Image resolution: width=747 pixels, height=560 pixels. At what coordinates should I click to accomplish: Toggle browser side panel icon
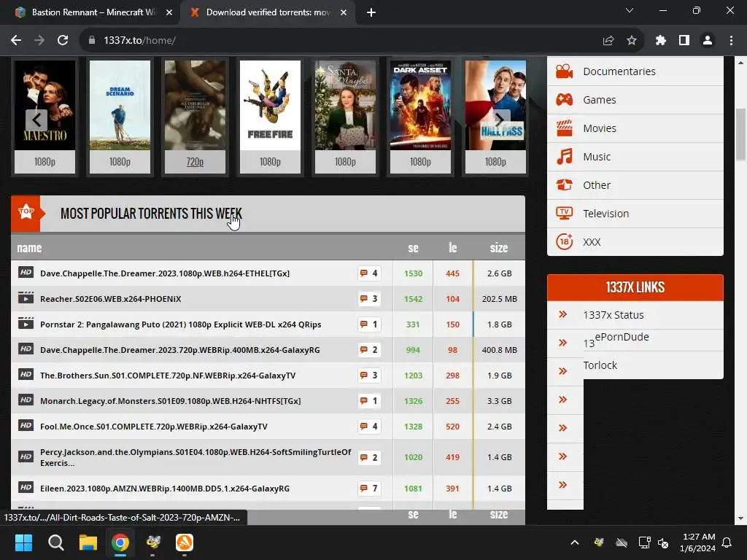pos(684,41)
